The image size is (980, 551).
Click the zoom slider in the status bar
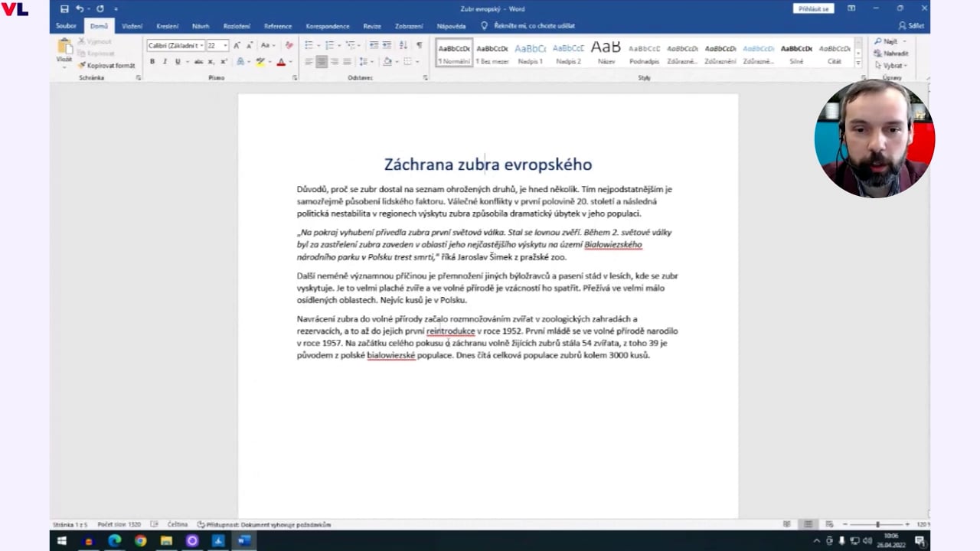877,524
